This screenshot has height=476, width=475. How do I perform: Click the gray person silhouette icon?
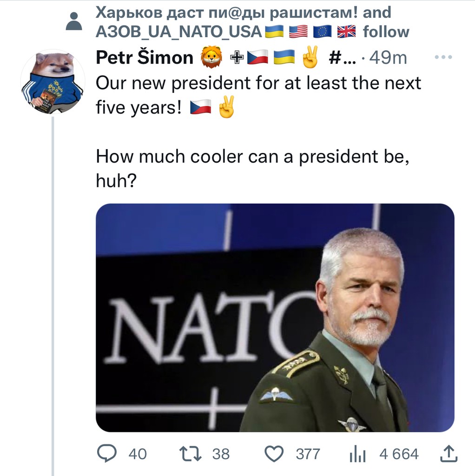coord(73,21)
